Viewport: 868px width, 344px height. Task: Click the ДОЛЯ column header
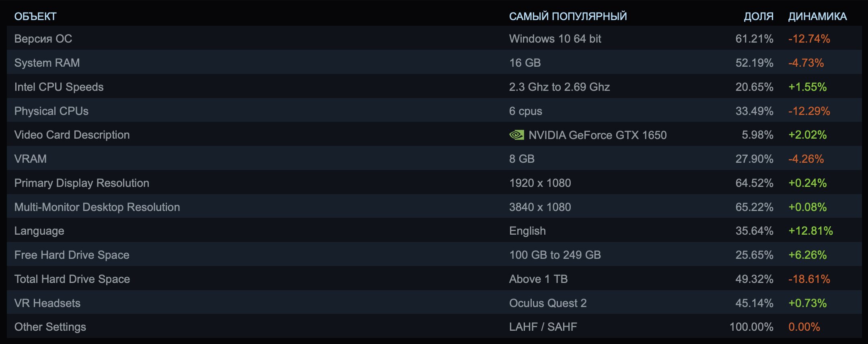tap(759, 16)
